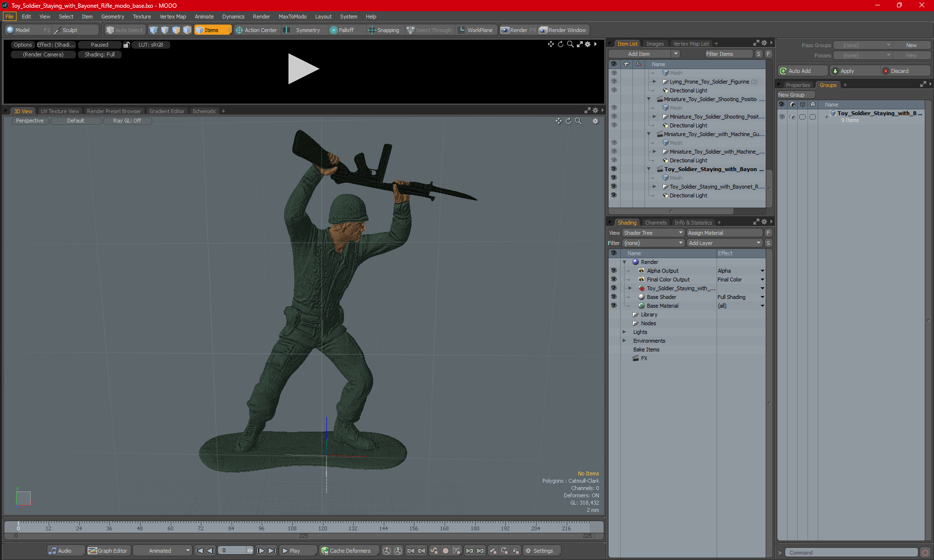Collapse Miniature_Toy_Soldier_Shooting_Positio scene
This screenshot has height=560, width=934.
point(648,99)
